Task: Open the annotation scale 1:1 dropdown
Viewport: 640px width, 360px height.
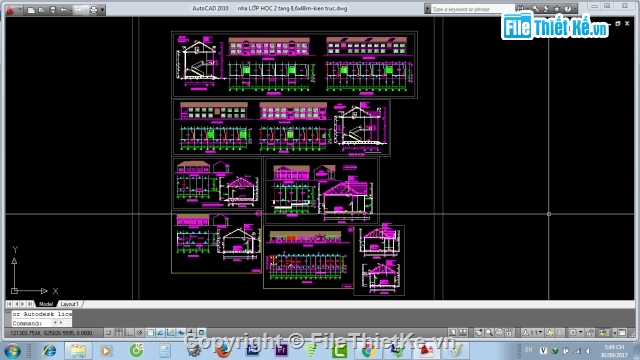Action: (x=533, y=333)
